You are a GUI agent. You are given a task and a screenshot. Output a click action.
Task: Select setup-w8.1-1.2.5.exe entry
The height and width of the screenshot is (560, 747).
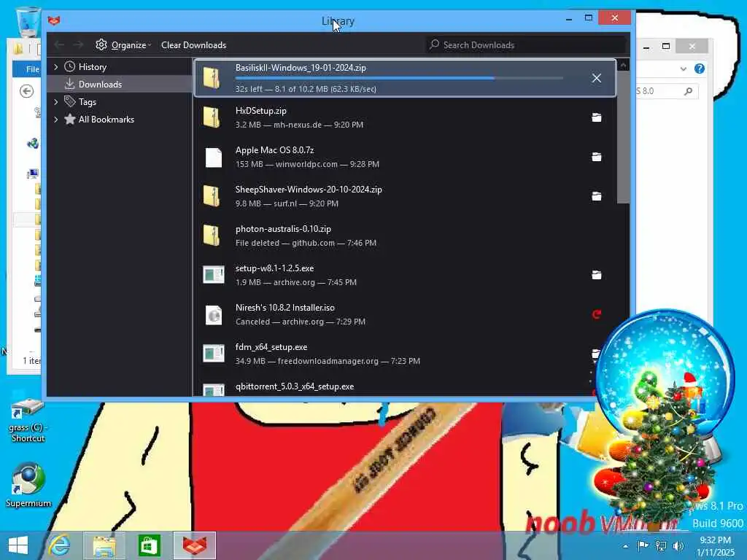(405, 275)
